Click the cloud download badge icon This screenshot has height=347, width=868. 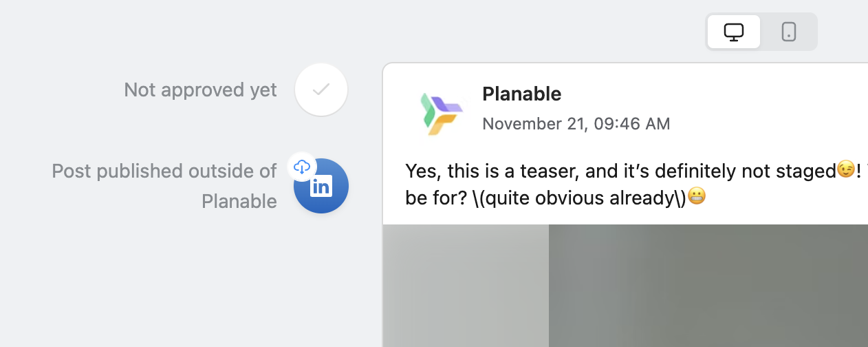[301, 167]
